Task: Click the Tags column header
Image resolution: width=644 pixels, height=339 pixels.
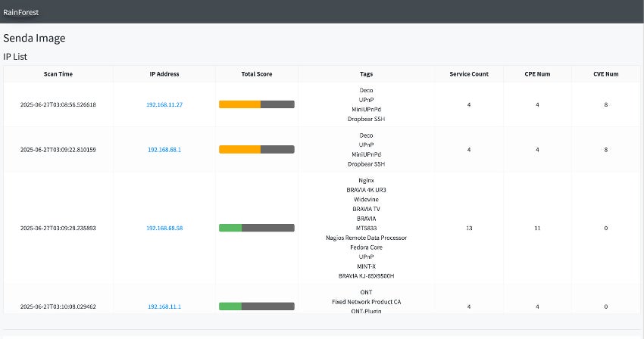Action: click(x=366, y=74)
